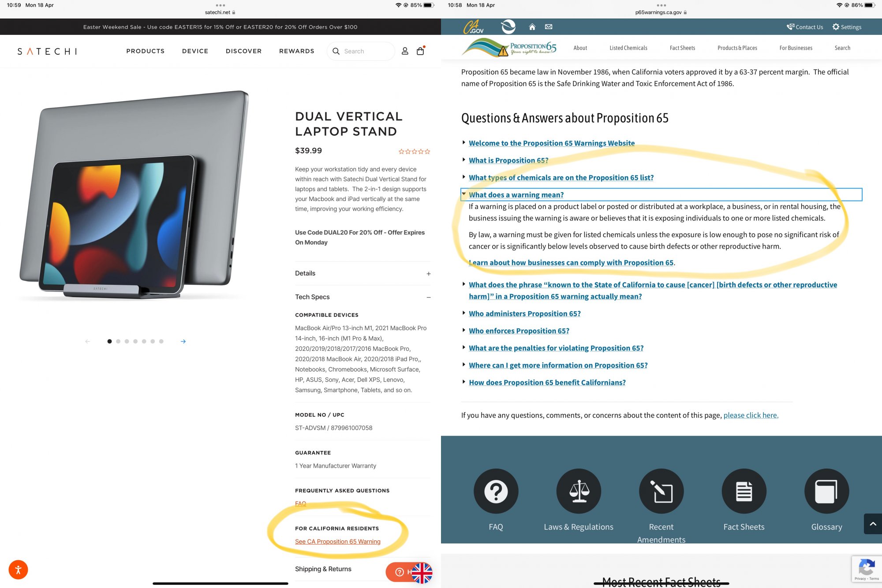Expand the Details section

[363, 273]
